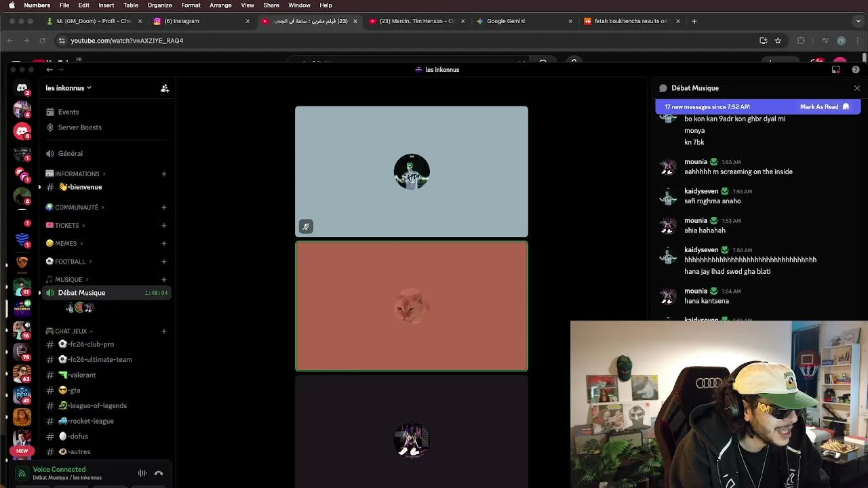The height and width of the screenshot is (488, 868).
Task: Click the YouTube URL address bar
Action: point(407,41)
